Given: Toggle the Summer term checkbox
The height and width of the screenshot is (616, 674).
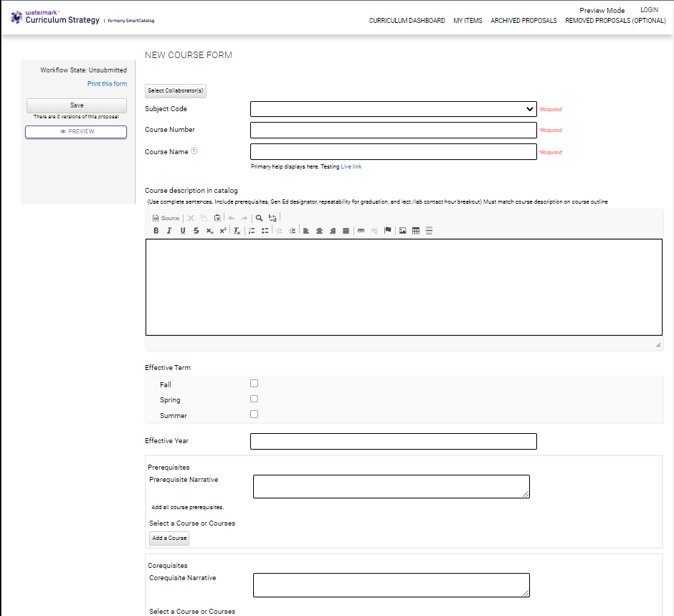Looking at the screenshot, I should (254, 414).
